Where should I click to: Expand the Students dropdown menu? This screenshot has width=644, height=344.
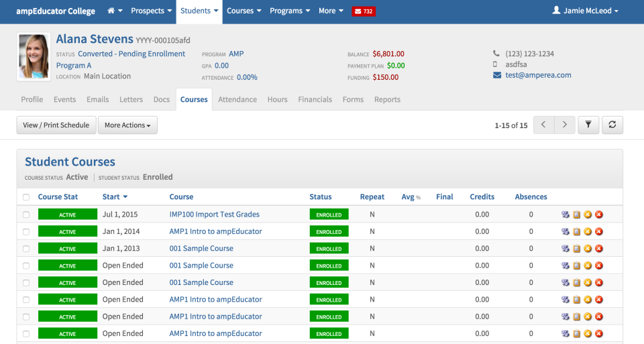pos(199,11)
